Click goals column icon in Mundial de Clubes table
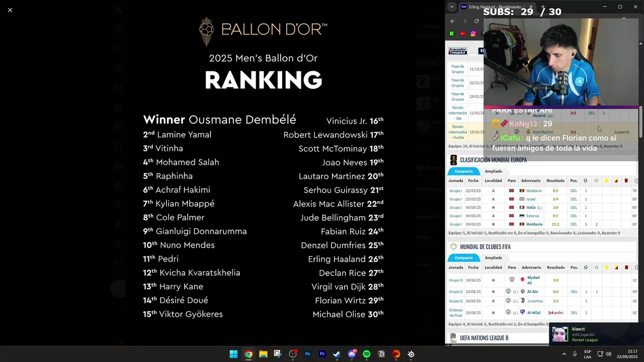Viewport: 644px width, 362px height. (585, 267)
